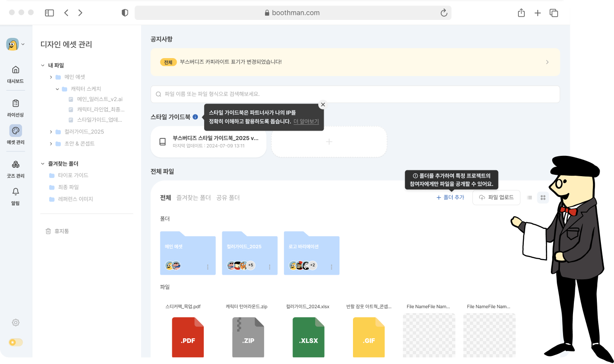Click the file search input field
Viewport: 614px width, 364px height.
pyautogui.click(x=355, y=94)
